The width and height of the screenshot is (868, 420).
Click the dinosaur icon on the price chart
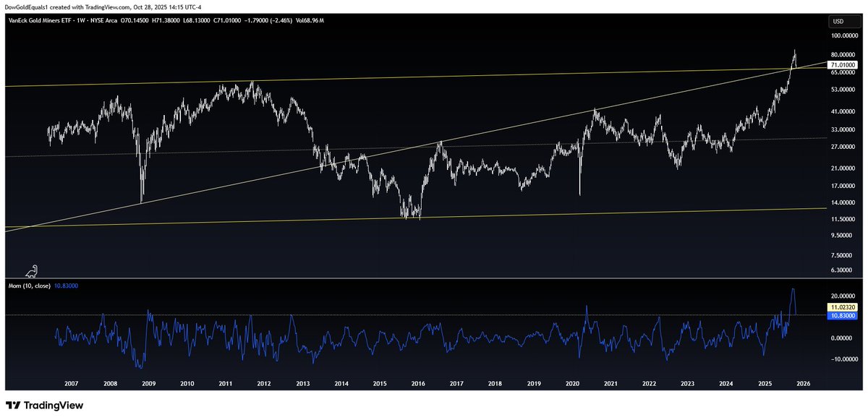tap(32, 271)
